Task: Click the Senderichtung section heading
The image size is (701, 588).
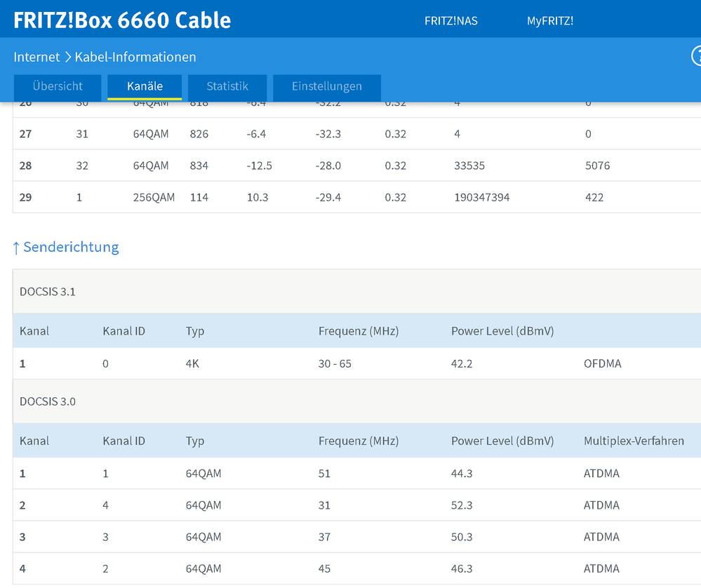Action: pos(71,247)
